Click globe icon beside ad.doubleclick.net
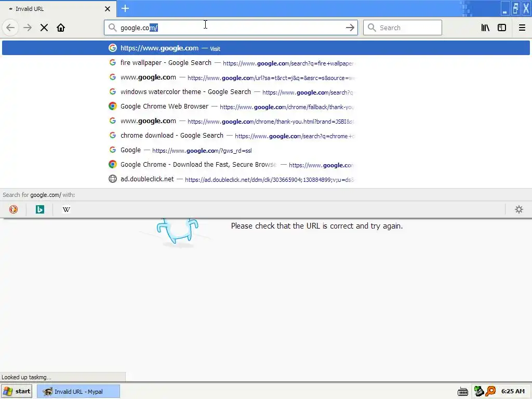532x399 pixels. point(113,179)
